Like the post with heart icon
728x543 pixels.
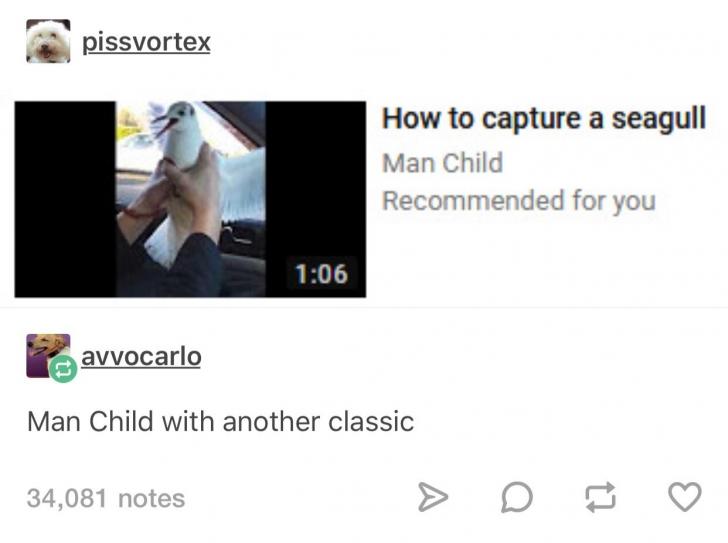click(685, 497)
